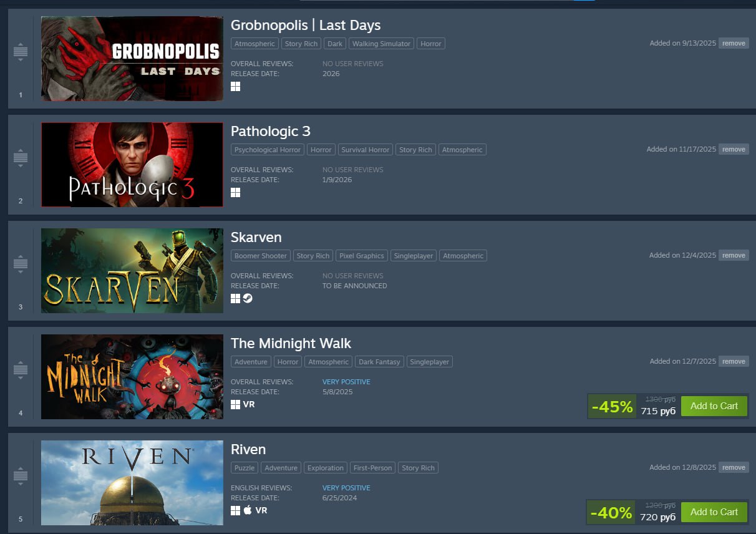Remove Skarven from the wishlist
Viewport: 756px width, 534px height.
734,255
